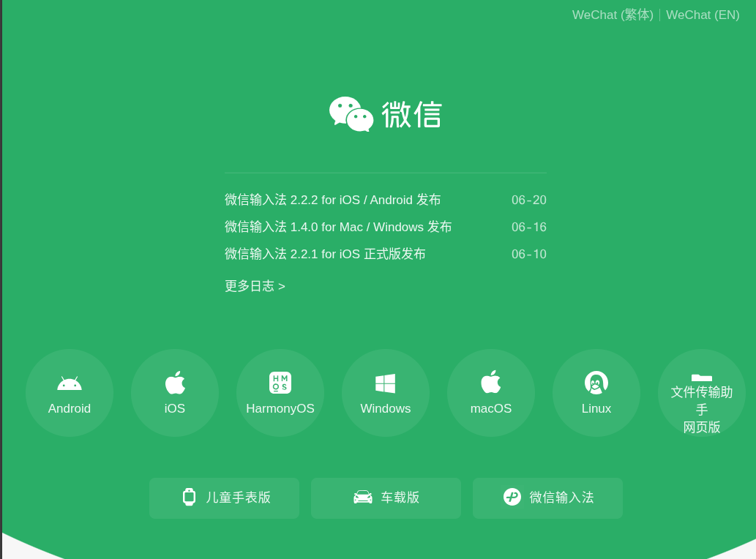
Task: Open the 微信输入法 1.4.0 for Mac / Windows news item
Action: 338,227
